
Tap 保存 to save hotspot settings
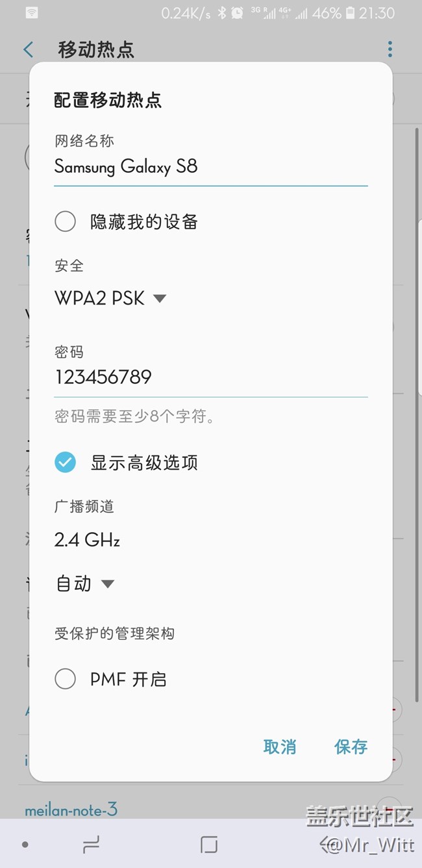(351, 747)
